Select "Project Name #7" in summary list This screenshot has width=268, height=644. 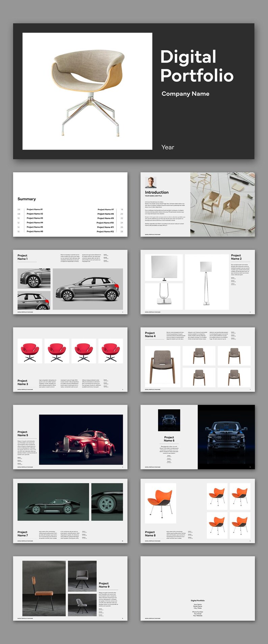coord(106,209)
